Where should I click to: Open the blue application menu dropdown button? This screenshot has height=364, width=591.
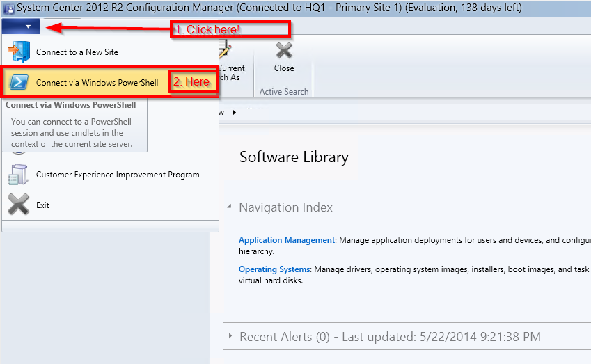[21, 26]
